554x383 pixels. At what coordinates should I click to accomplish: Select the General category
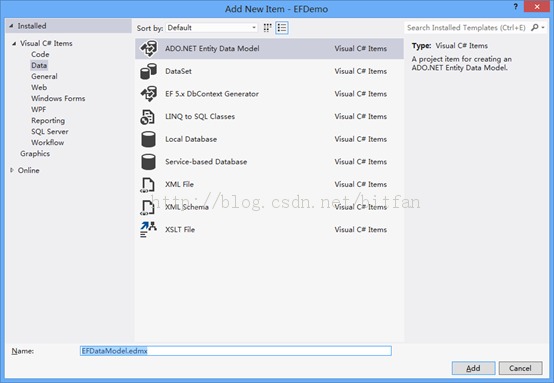coord(44,76)
